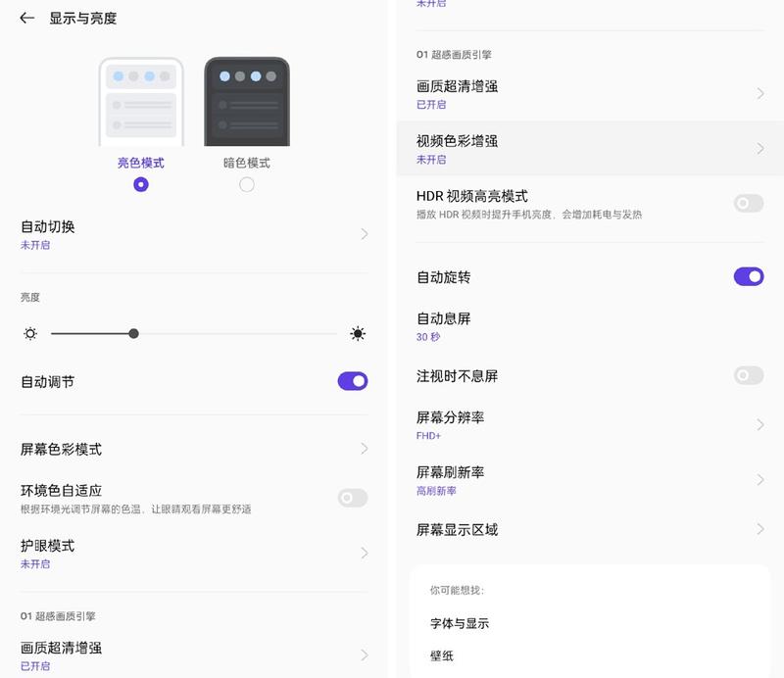Click the 自动调节 label

click(47, 382)
